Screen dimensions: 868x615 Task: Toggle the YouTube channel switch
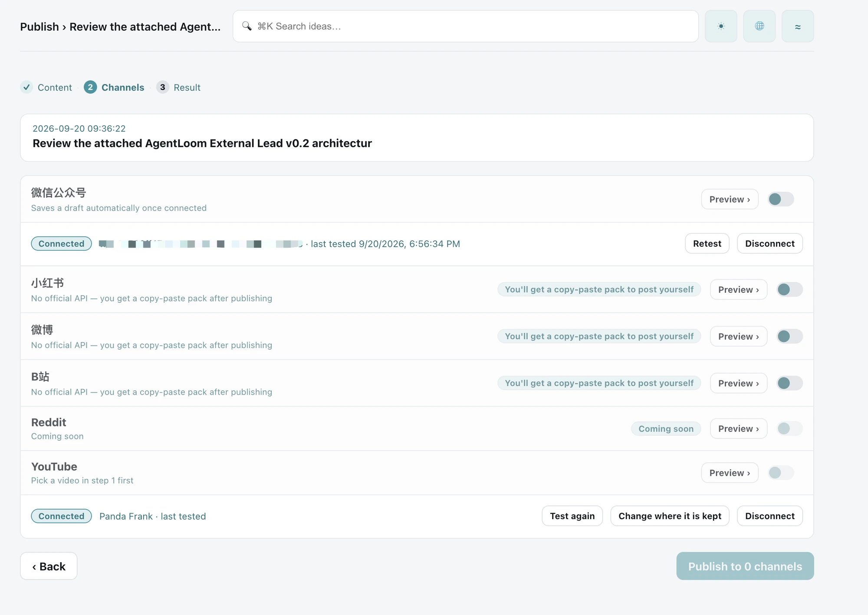[781, 473]
